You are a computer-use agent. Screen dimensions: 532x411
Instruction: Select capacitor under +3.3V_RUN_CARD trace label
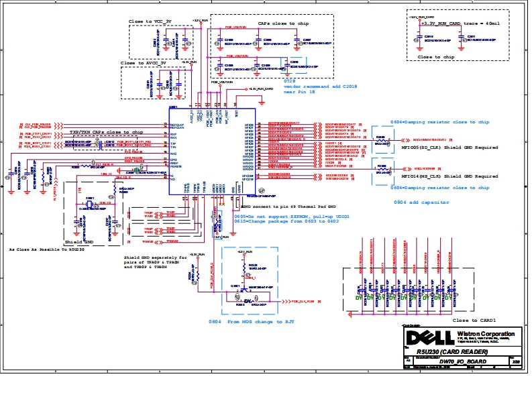[x=418, y=38]
